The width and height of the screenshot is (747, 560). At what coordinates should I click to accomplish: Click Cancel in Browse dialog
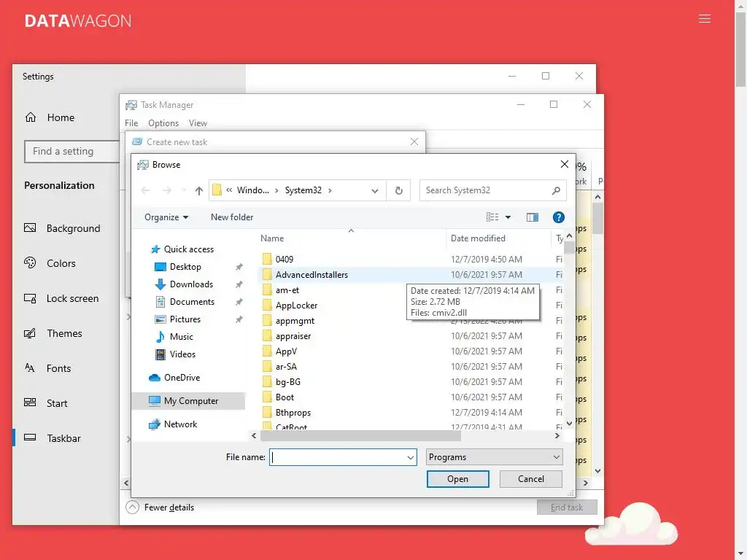531,479
